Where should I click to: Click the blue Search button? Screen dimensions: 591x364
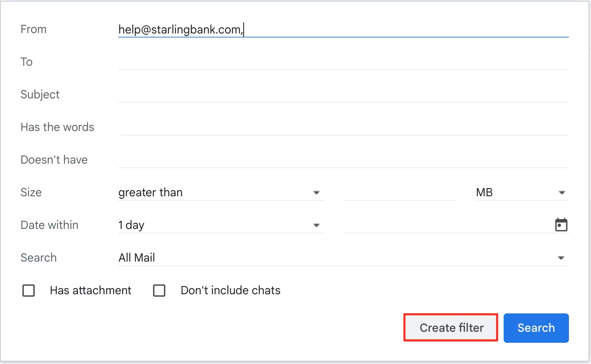click(536, 328)
